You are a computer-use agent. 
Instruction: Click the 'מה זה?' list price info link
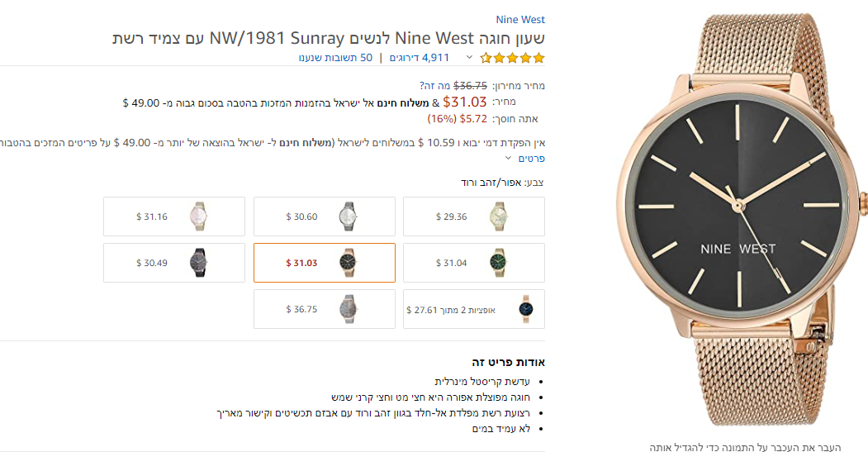434,85
